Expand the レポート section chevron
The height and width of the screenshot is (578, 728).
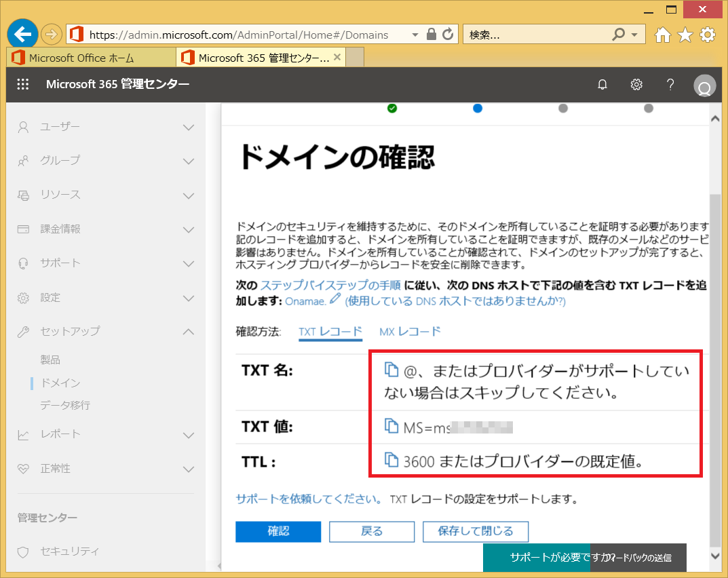pyautogui.click(x=188, y=435)
